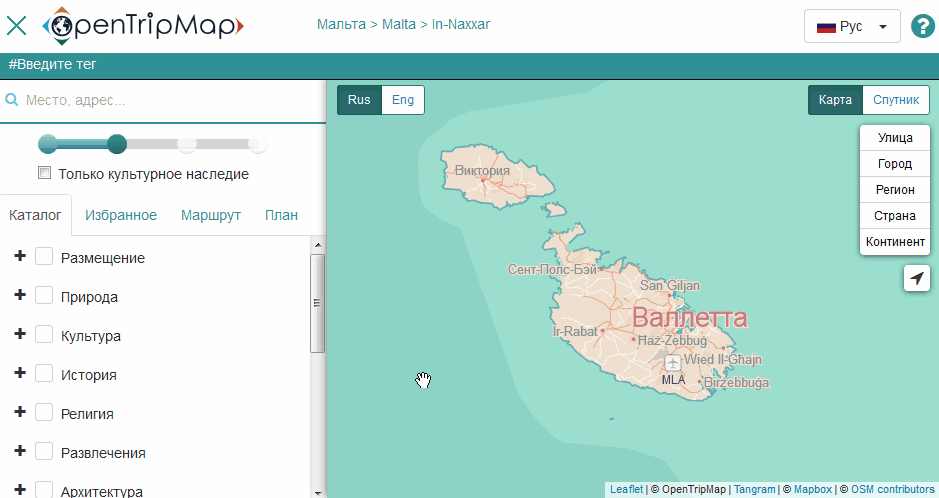939x498 pixels.
Task: Expand the Размещение category plus icon
Action: pos(19,257)
